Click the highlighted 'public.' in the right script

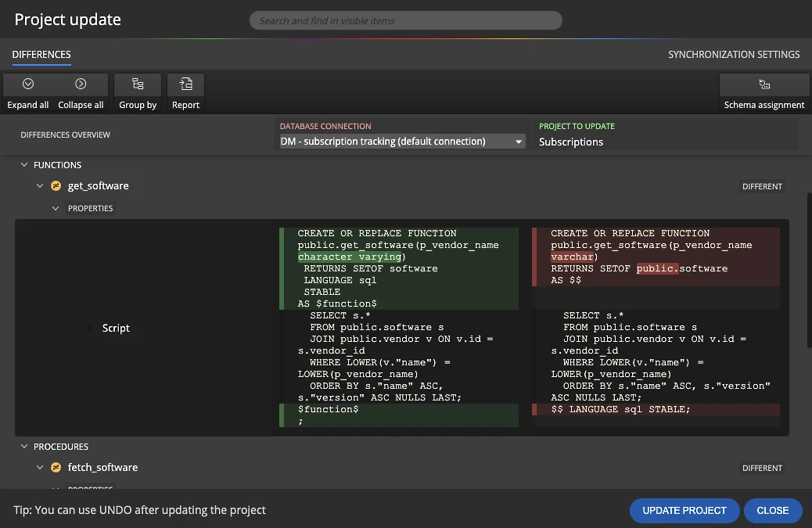click(657, 268)
